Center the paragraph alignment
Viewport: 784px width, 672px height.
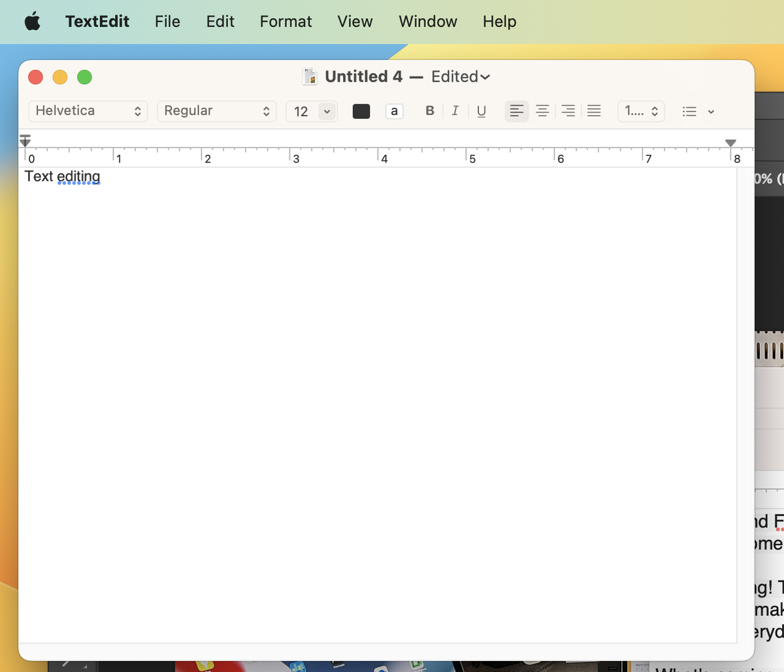(x=542, y=110)
